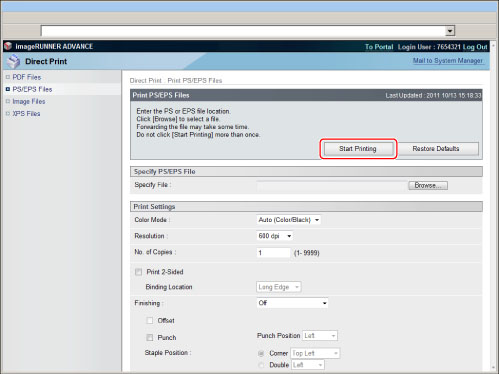Open the Mail to System Manager link

(x=448, y=61)
